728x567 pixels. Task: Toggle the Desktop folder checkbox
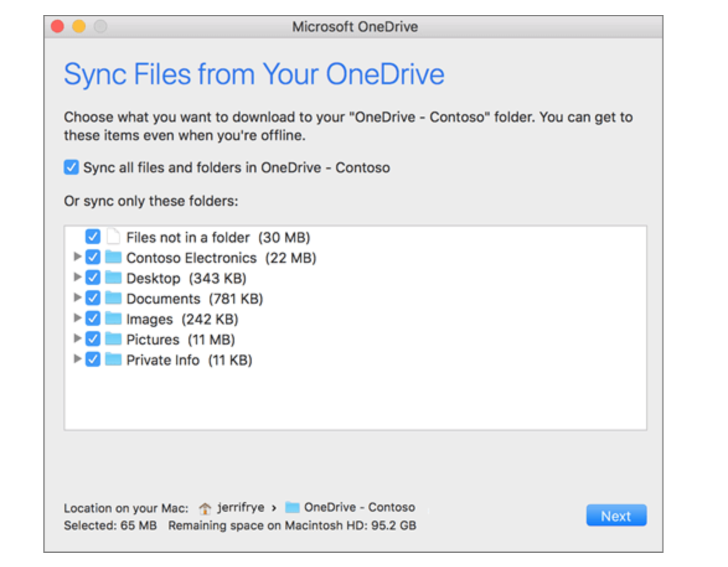[93, 278]
